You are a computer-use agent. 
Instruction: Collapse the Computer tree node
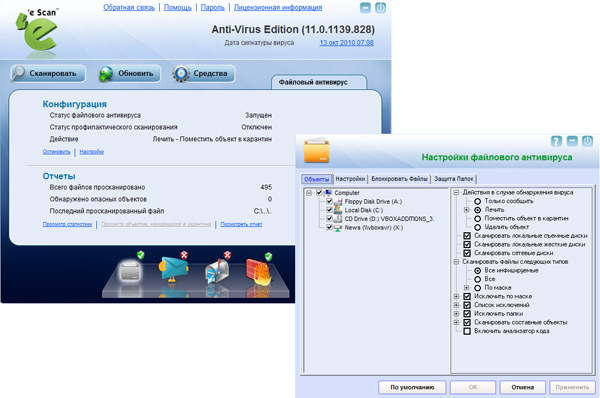(309, 193)
